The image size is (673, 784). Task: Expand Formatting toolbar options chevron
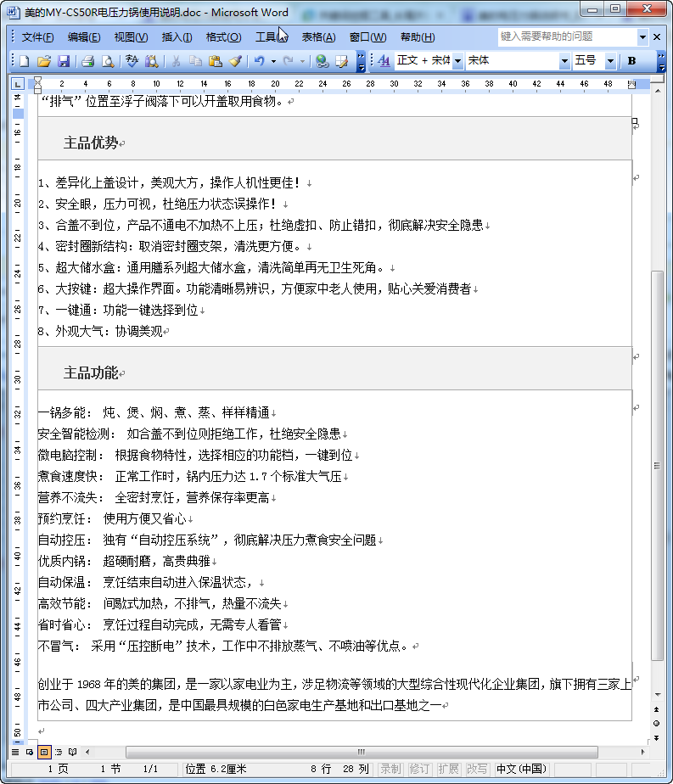[661, 61]
